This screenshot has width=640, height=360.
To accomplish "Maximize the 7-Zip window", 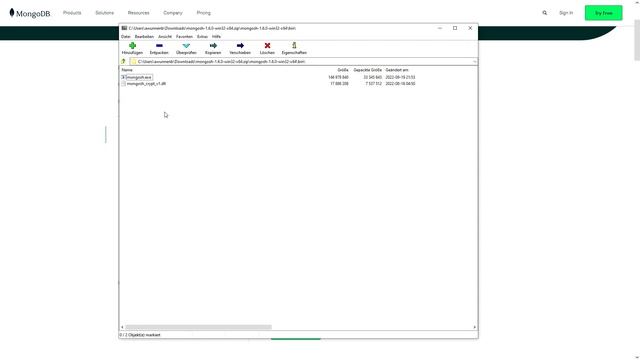I will [x=455, y=28].
